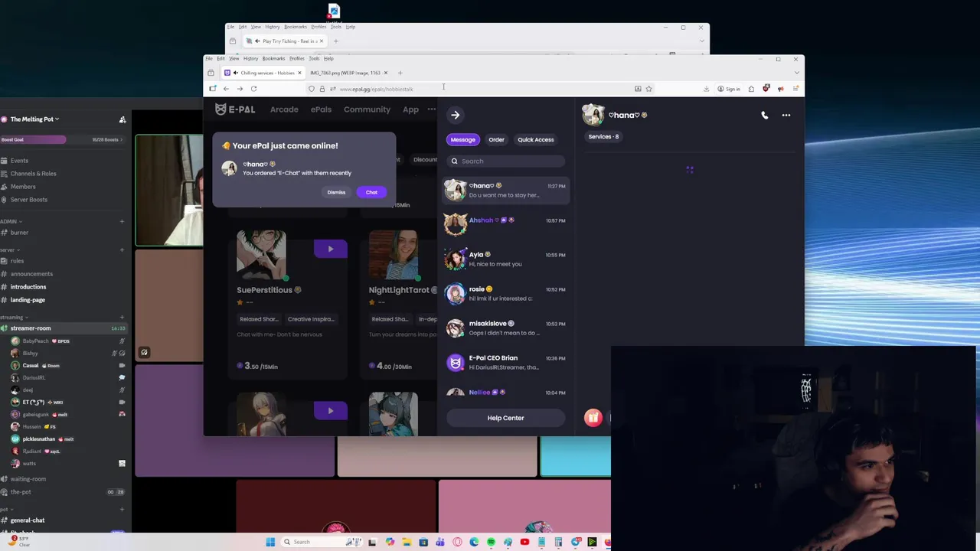Reload the epal.gg page
The width and height of the screenshot is (980, 551).
[253, 89]
